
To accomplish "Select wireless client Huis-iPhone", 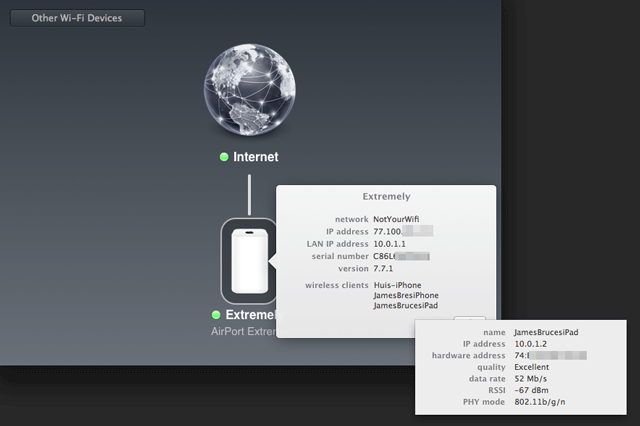I will (x=397, y=285).
